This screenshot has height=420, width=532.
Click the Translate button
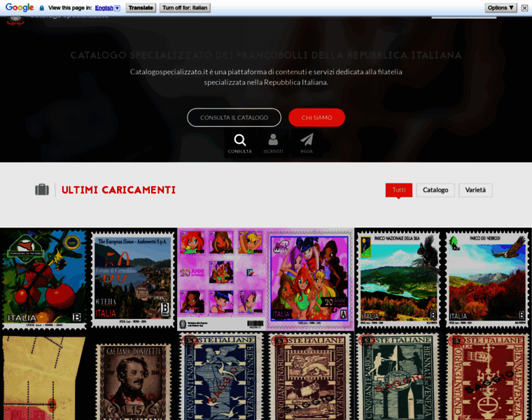(141, 8)
